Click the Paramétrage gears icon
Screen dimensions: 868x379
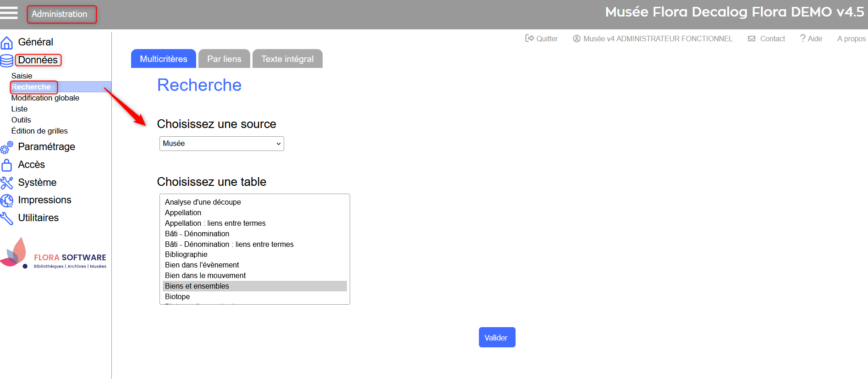pyautogui.click(x=7, y=147)
